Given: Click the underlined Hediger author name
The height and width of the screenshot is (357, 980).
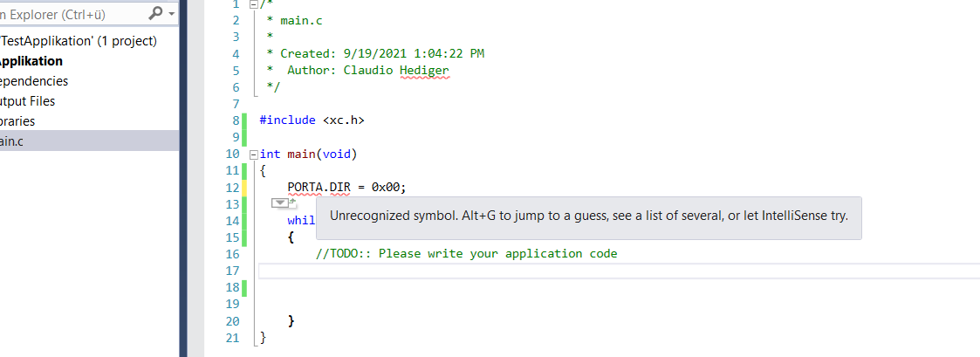Looking at the screenshot, I should 424,71.
